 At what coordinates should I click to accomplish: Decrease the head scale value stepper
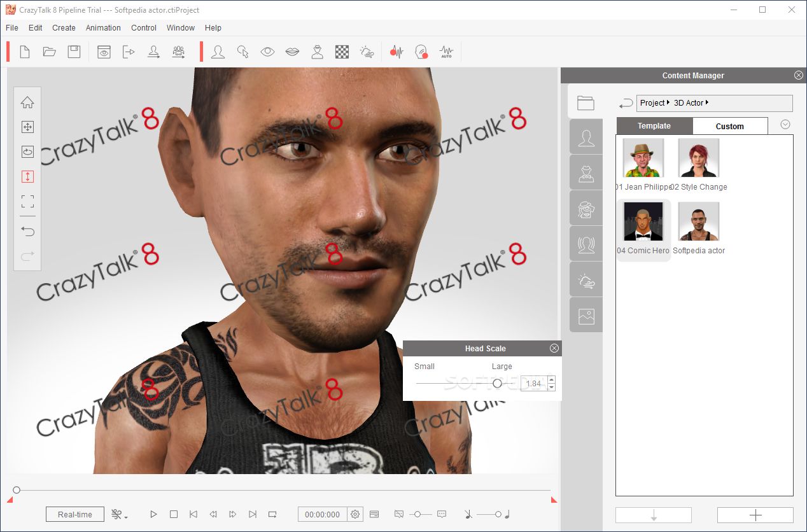551,387
